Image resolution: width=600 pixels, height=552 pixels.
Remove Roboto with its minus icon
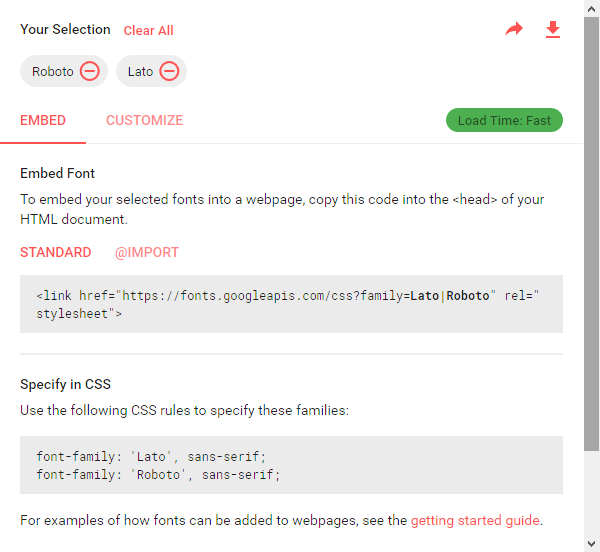(x=90, y=71)
